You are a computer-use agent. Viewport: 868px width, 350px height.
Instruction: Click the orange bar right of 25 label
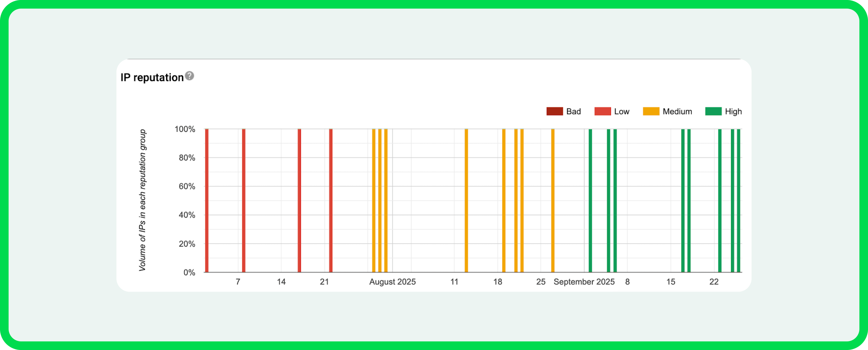pos(553,201)
